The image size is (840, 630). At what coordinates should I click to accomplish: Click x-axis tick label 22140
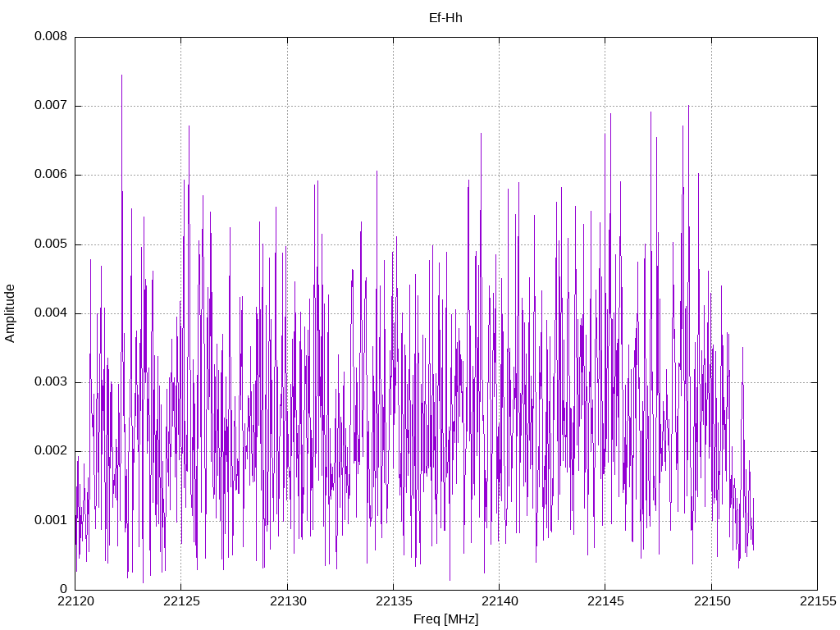click(x=500, y=601)
